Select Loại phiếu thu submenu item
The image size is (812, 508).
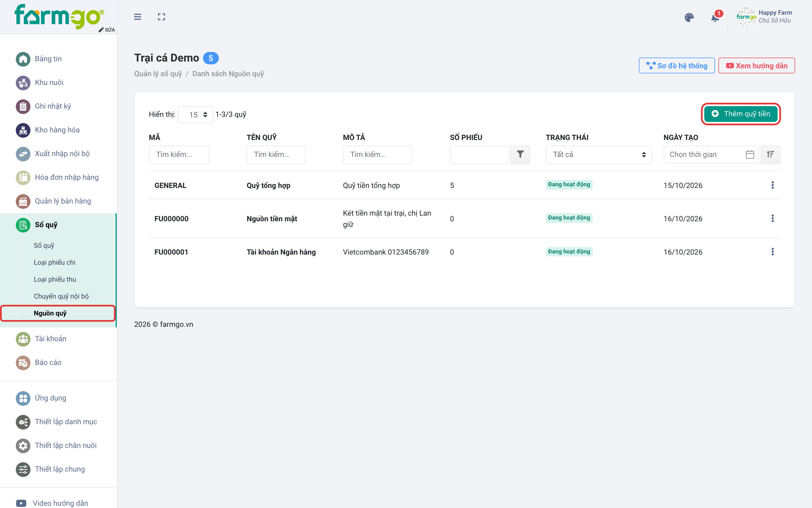pyautogui.click(x=55, y=279)
